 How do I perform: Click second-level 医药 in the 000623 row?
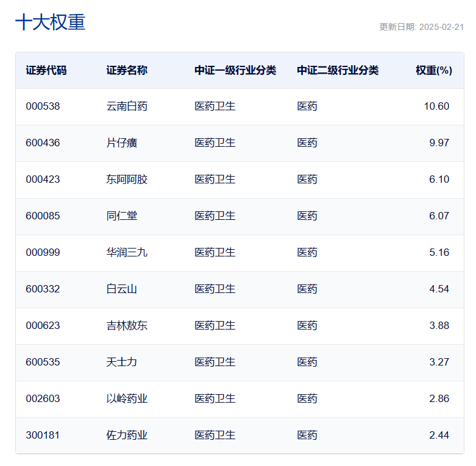pos(307,326)
